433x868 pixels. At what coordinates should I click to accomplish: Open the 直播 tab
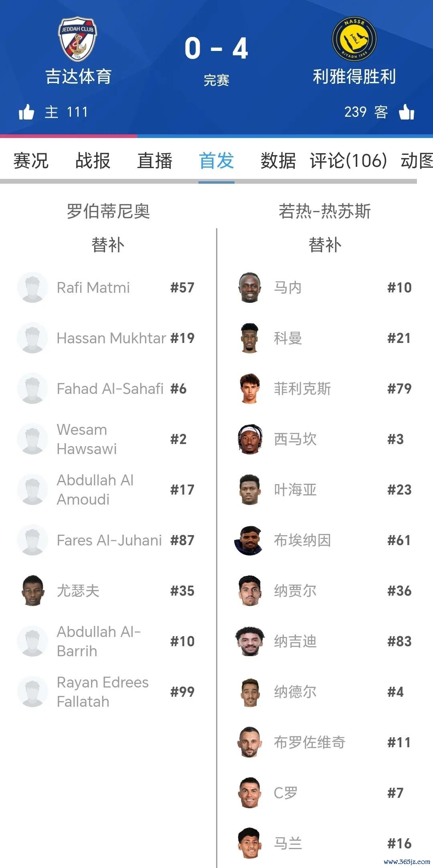(x=154, y=161)
